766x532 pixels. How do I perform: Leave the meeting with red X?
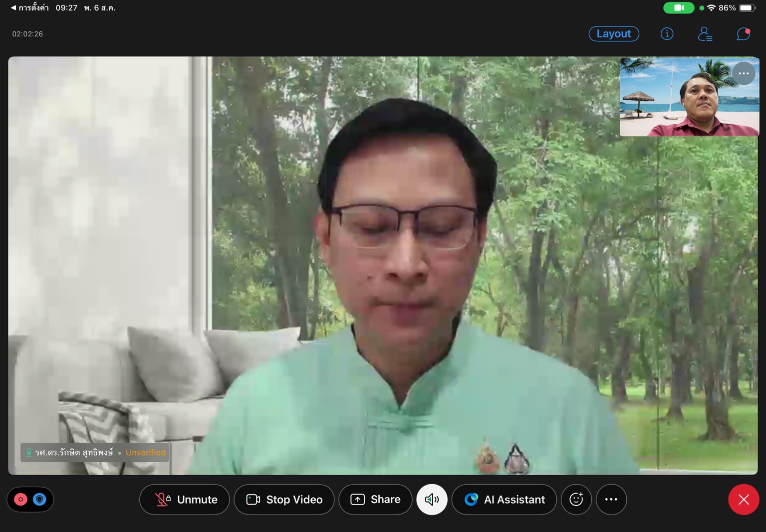coord(744,499)
